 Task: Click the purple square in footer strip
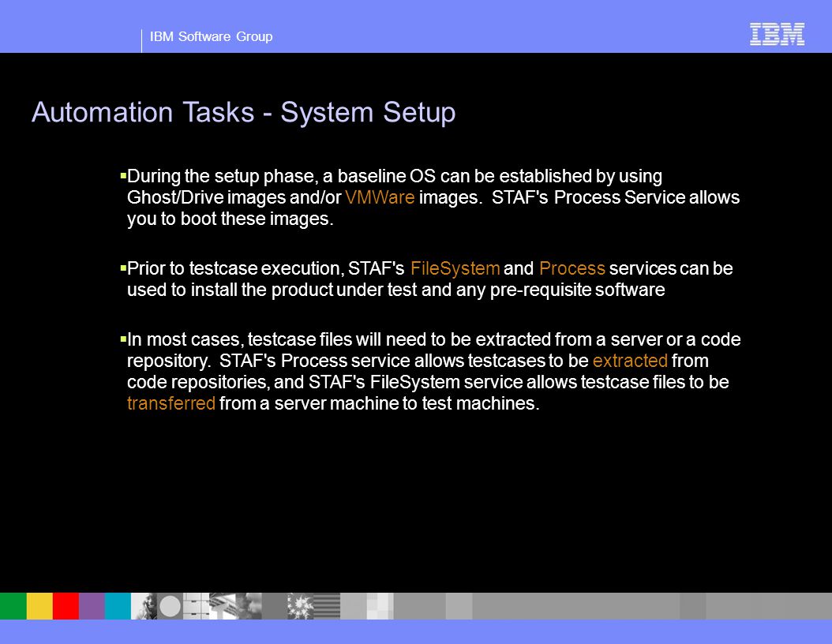(x=92, y=606)
